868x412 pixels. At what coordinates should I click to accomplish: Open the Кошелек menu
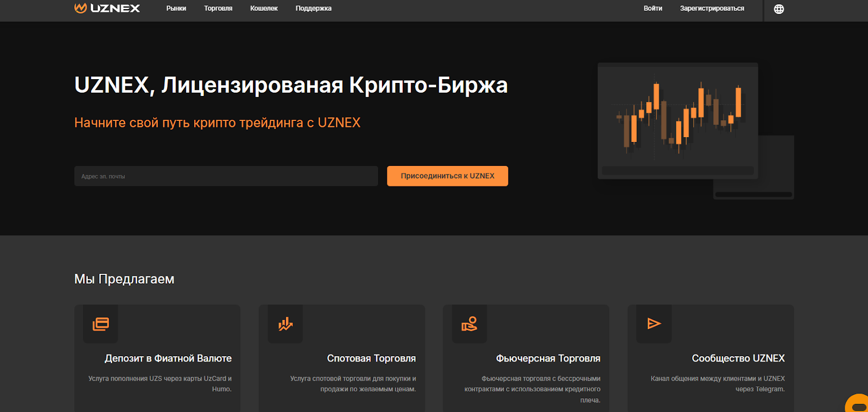264,8
